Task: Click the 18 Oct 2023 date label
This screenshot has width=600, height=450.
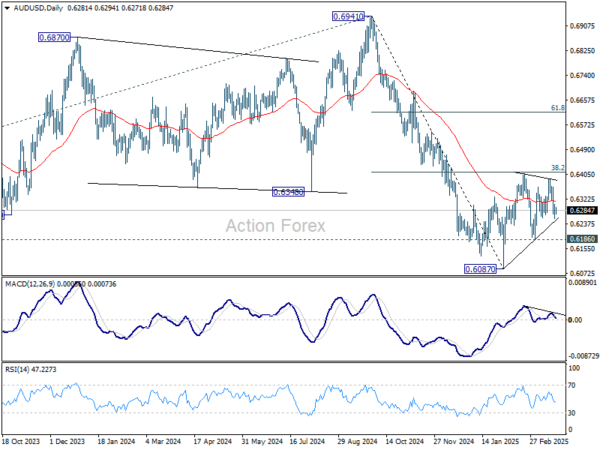Action: click(21, 442)
